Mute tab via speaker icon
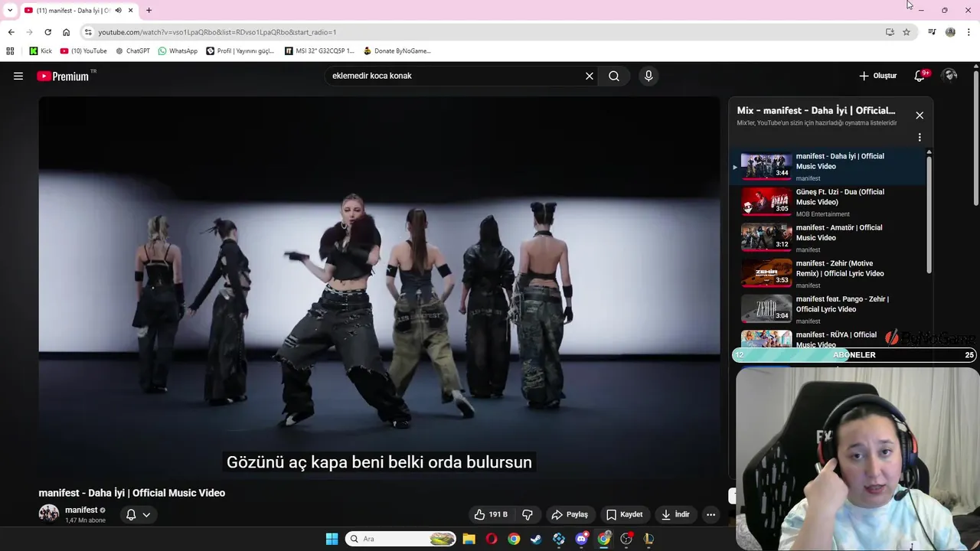Image resolution: width=980 pixels, height=551 pixels. 118,11
